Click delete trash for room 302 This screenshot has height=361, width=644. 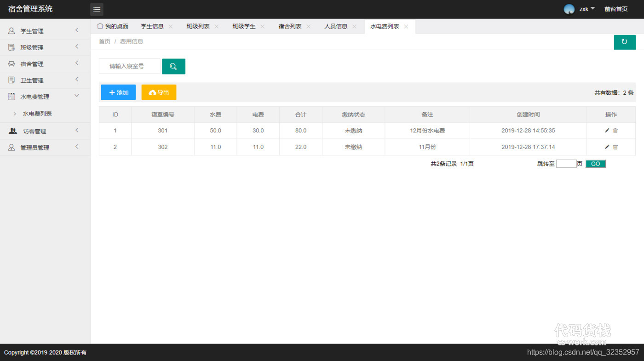click(615, 147)
